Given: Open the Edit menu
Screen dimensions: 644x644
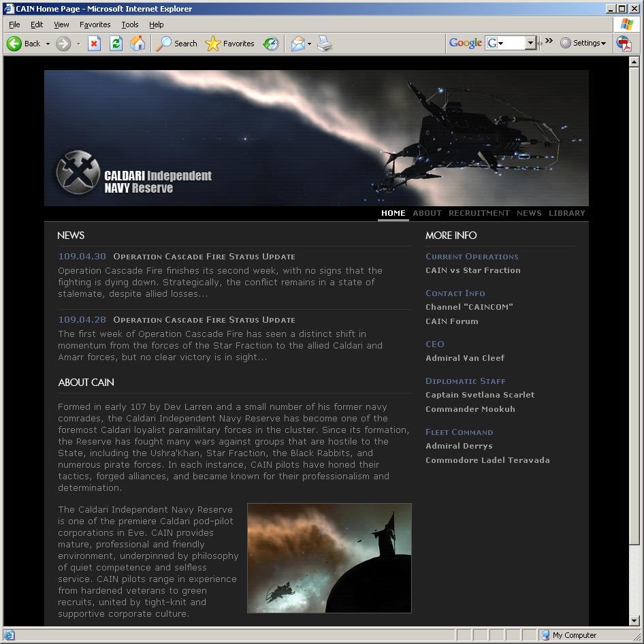Looking at the screenshot, I should (37, 25).
